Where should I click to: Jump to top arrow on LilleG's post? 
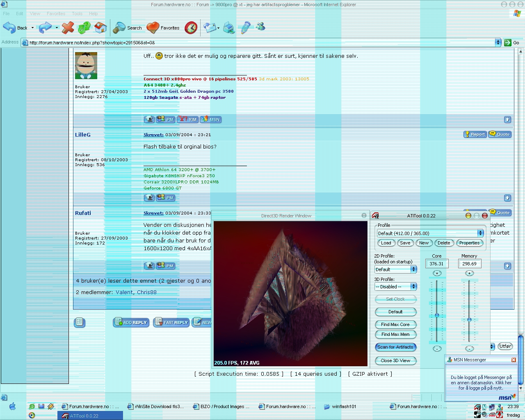pyautogui.click(x=507, y=198)
